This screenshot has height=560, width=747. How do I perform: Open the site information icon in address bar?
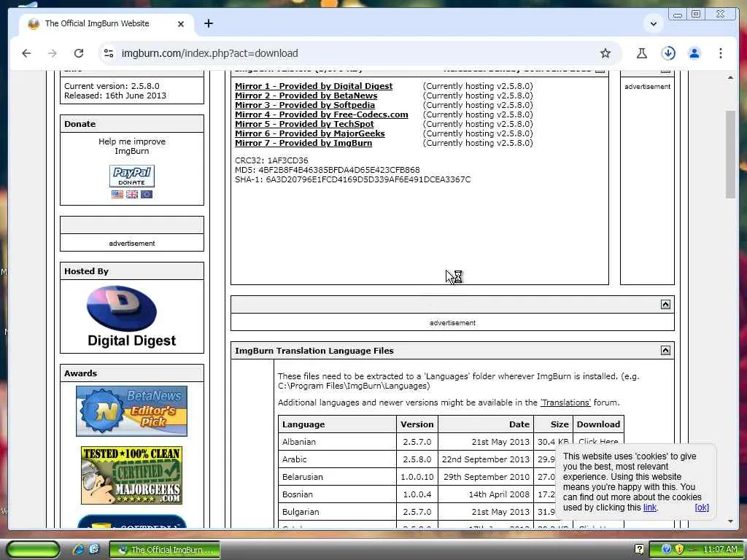coord(109,53)
